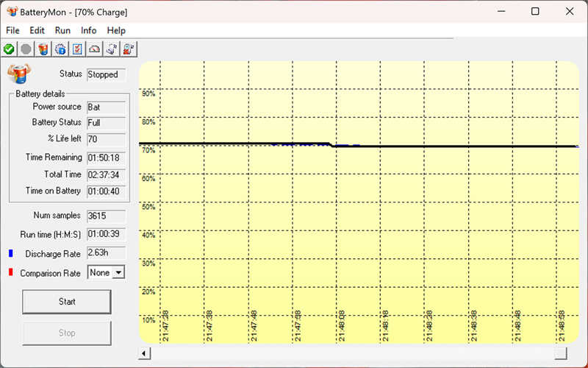Click BatteryMon title bar app icon
588x368 pixels.
click(x=12, y=12)
